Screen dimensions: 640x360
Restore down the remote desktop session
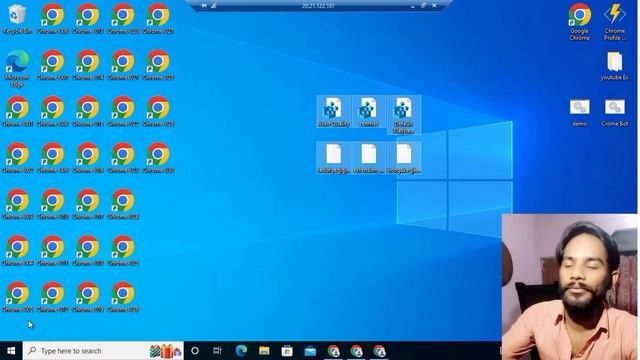pos(423,6)
